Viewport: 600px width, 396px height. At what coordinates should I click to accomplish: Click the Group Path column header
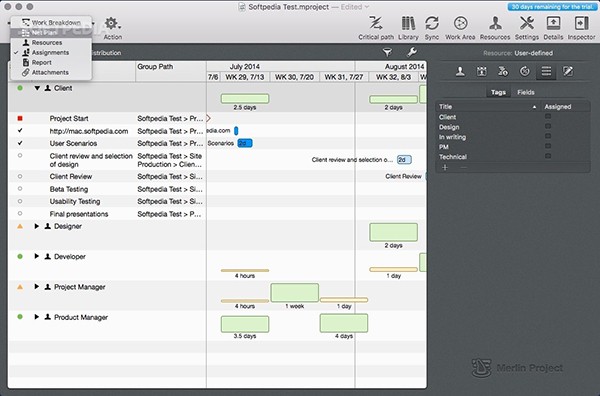point(171,71)
